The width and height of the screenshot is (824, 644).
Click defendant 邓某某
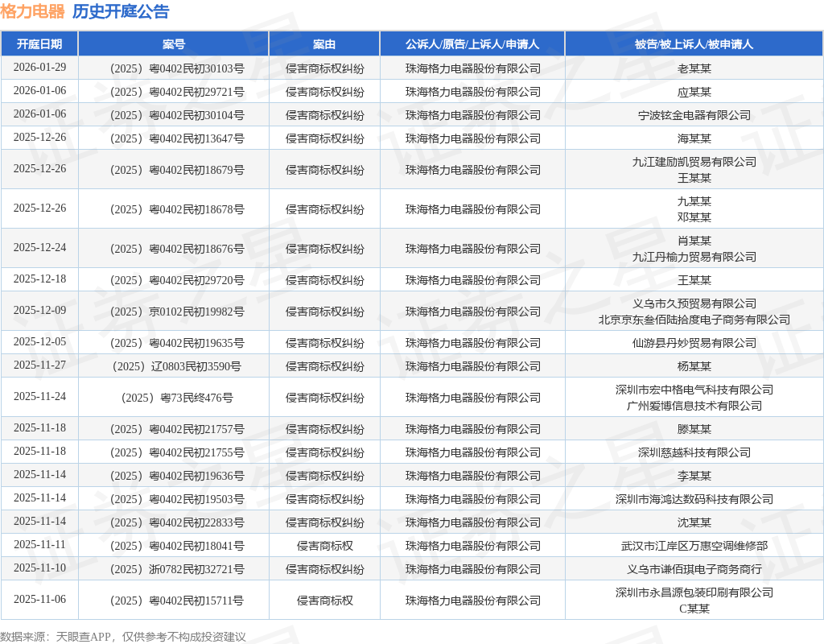click(694, 217)
